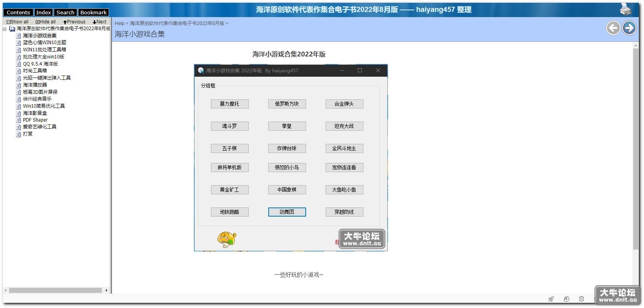644x308 pixels.
Task: Click the page icon beside 蓝色心情WIN10主题
Action: coord(18,43)
